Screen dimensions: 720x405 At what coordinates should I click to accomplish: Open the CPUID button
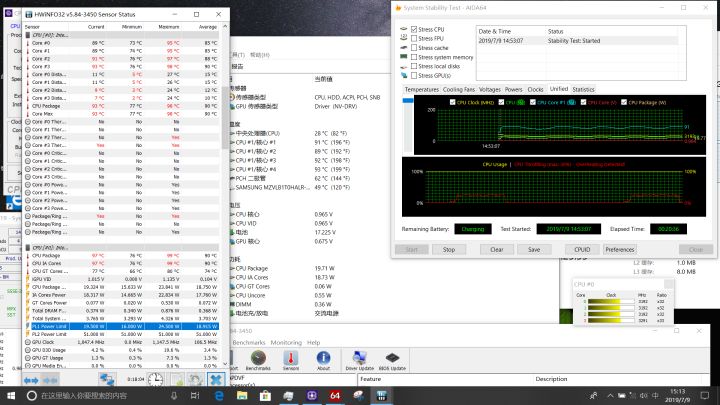(x=582, y=249)
